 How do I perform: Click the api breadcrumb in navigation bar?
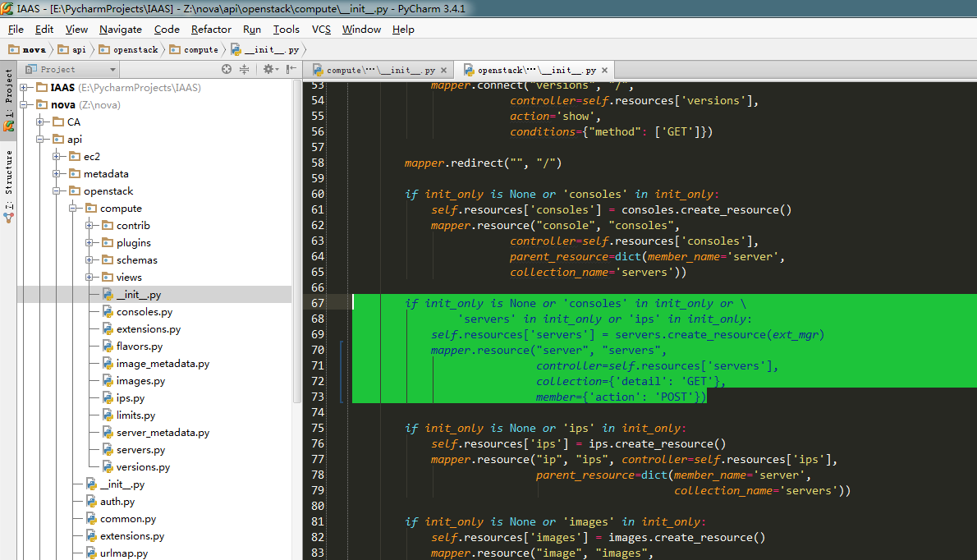click(72, 50)
